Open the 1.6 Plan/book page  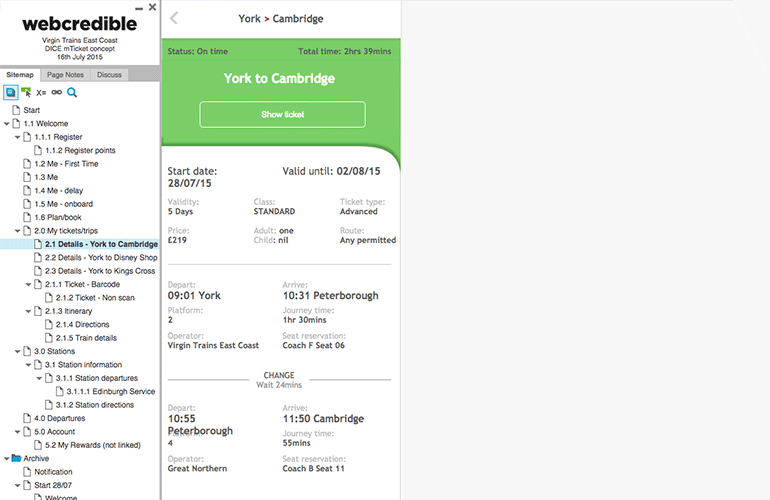[55, 217]
